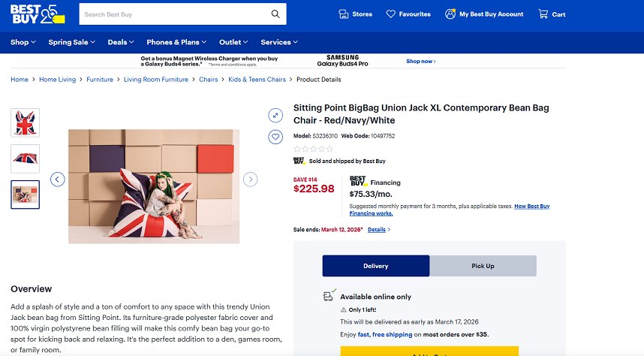The image size is (644, 356).
Task: Expand the Deals dropdown
Action: click(121, 42)
